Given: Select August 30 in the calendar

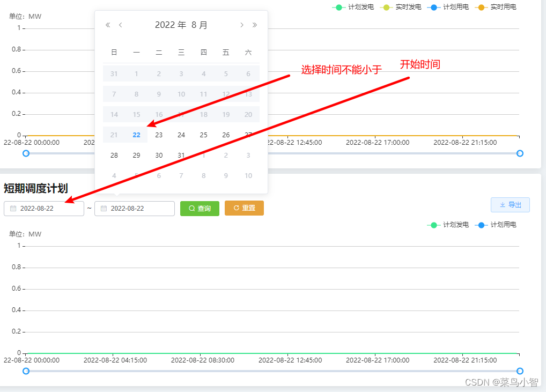Looking at the screenshot, I should pyautogui.click(x=159, y=156).
